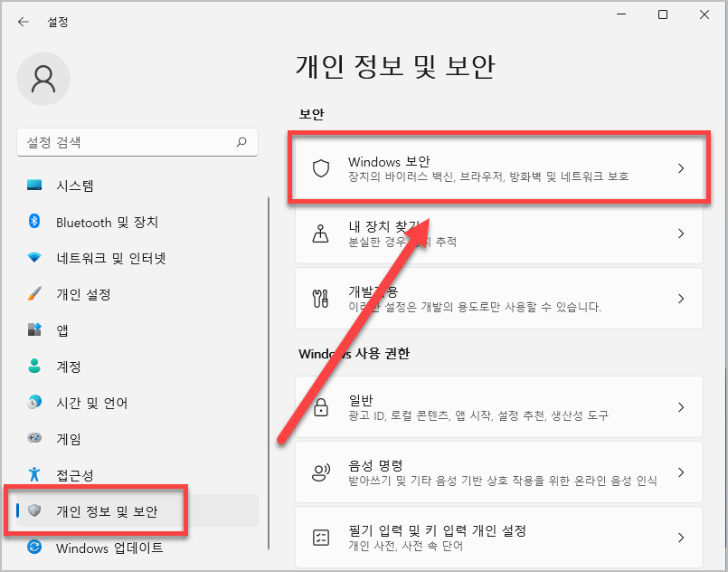
Task: Click the user profile avatar
Action: [x=43, y=80]
